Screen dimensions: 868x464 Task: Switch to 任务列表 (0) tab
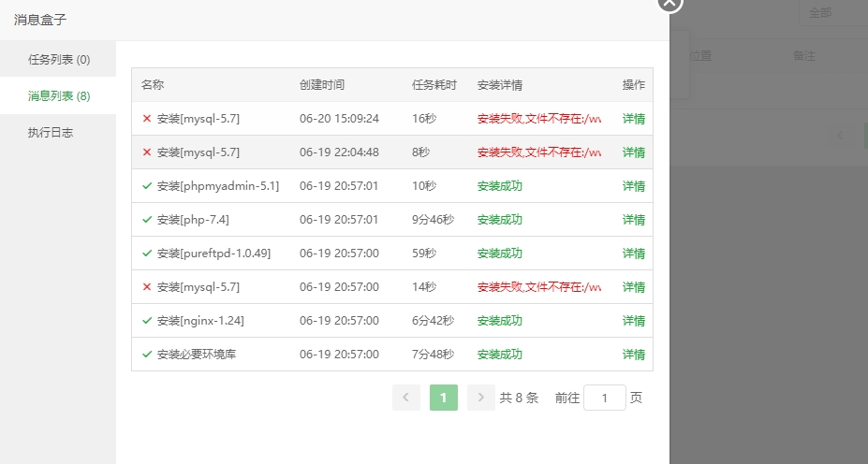click(x=58, y=59)
